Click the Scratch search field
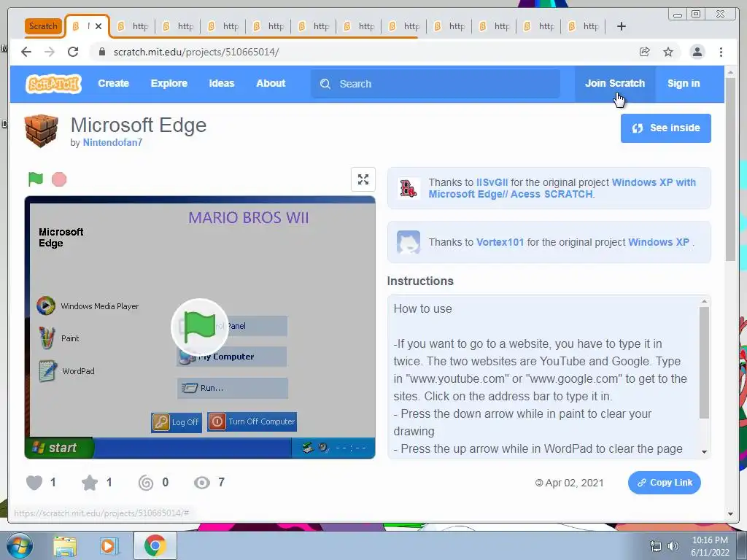Screen dimensions: 747x560 (436, 84)
